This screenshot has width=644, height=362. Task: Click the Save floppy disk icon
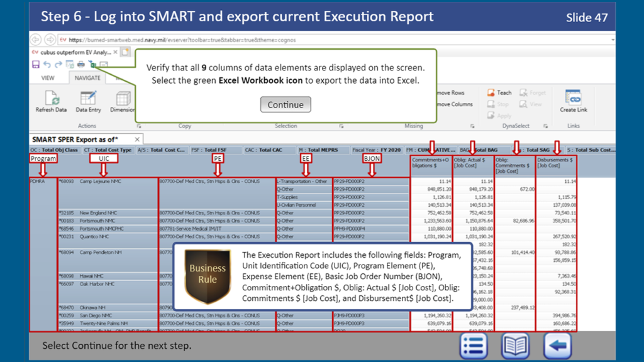(36, 65)
